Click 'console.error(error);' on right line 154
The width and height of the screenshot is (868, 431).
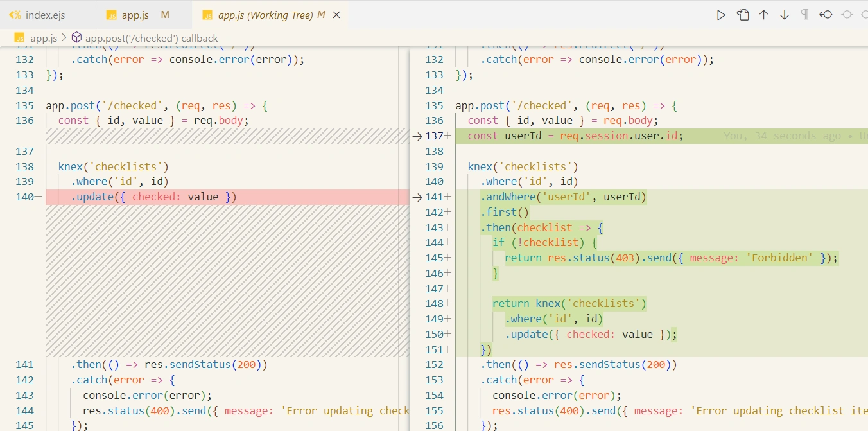(557, 396)
